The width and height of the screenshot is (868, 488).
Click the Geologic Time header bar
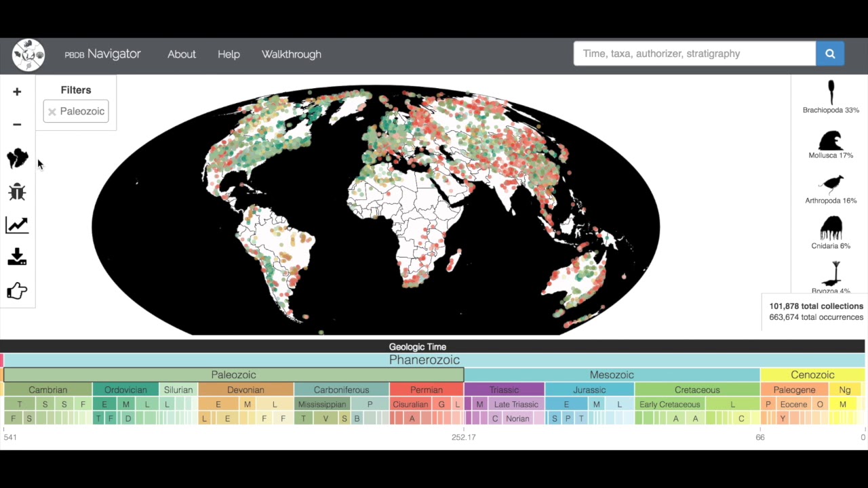tap(434, 347)
